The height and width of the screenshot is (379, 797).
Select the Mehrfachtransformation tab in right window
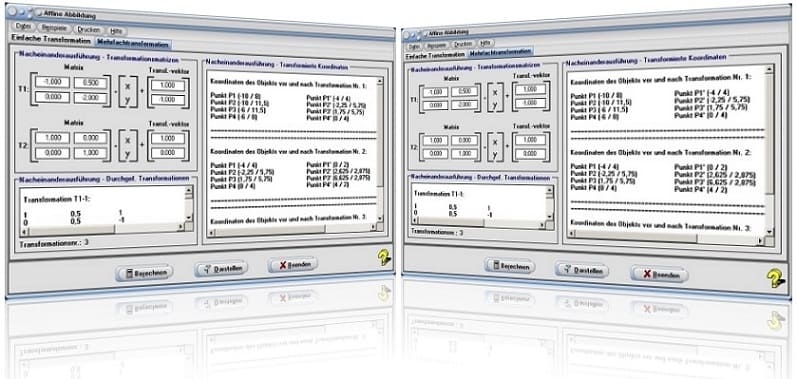[500, 52]
